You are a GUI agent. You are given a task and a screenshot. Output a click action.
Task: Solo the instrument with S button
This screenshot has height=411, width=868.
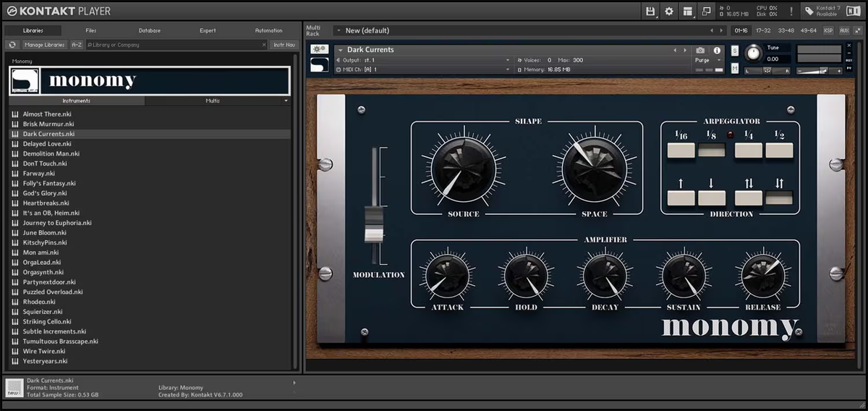coord(735,51)
